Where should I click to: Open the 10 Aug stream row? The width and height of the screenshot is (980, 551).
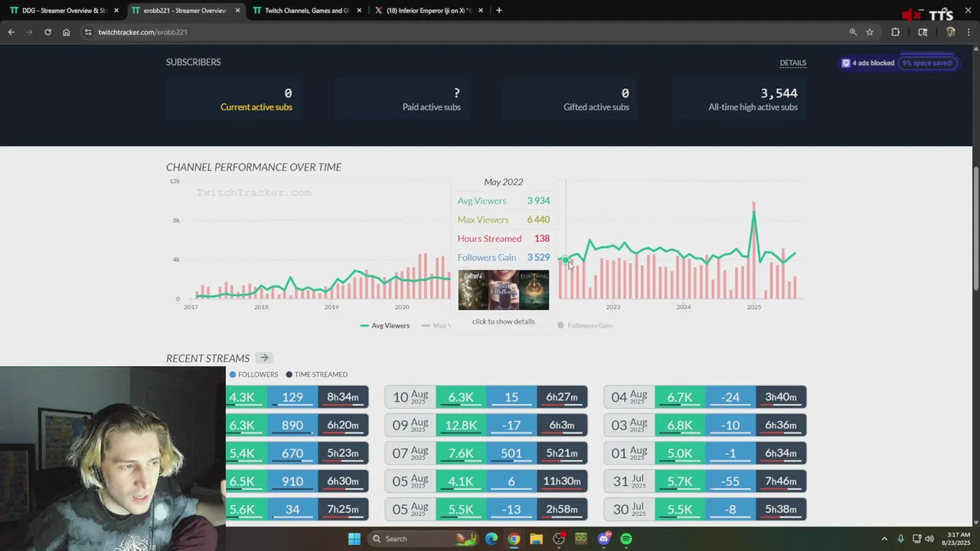point(486,396)
